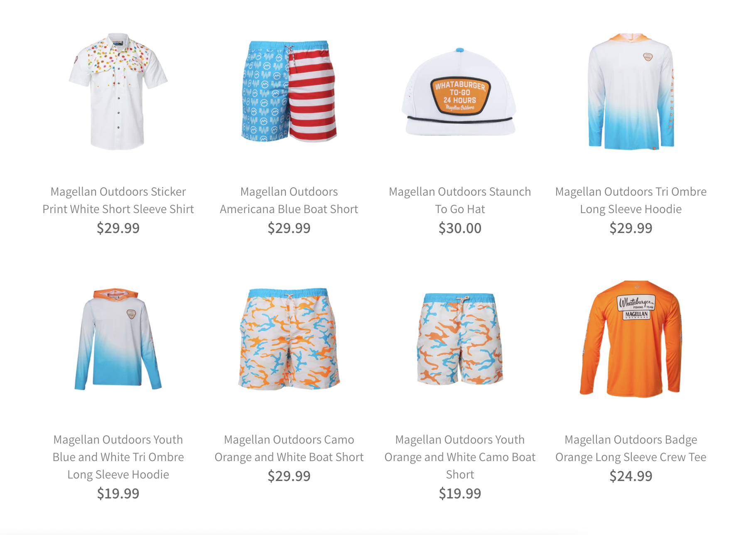Open Magellan Outdoors Americana Blue Boat Short link

coord(289,200)
